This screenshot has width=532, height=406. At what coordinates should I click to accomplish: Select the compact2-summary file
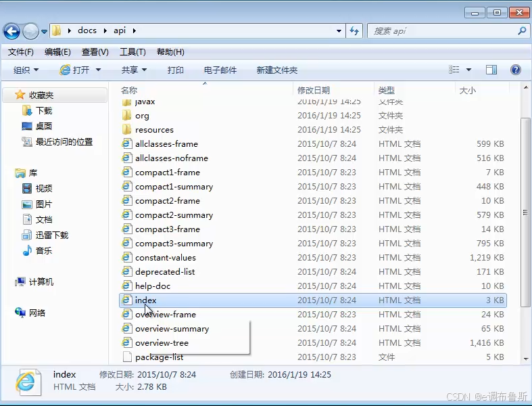pos(313,215)
